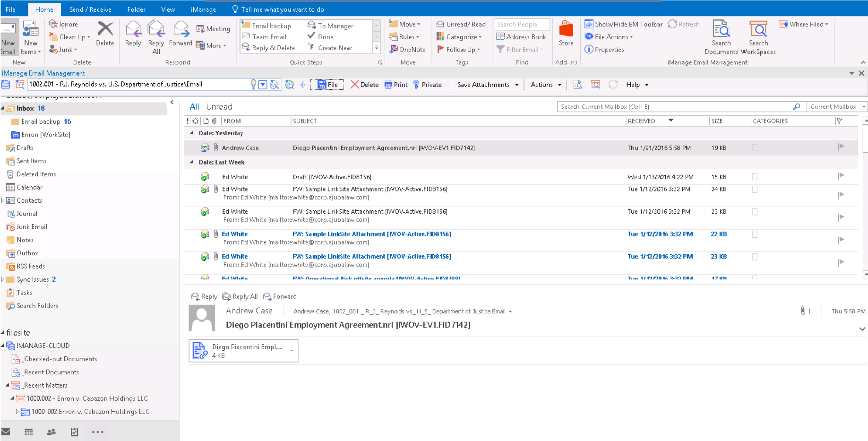Expand the Sync Issues folder
This screenshot has width=868, height=441.
point(3,279)
